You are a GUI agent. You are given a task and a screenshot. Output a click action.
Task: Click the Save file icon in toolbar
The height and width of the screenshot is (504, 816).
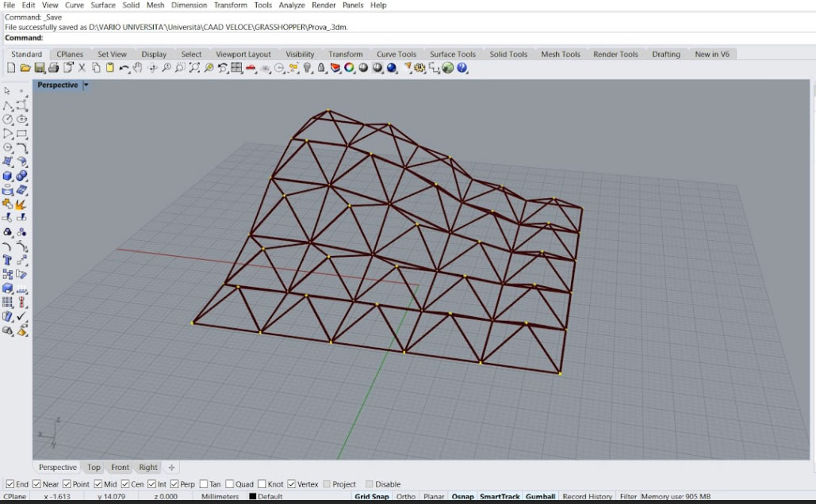39,68
